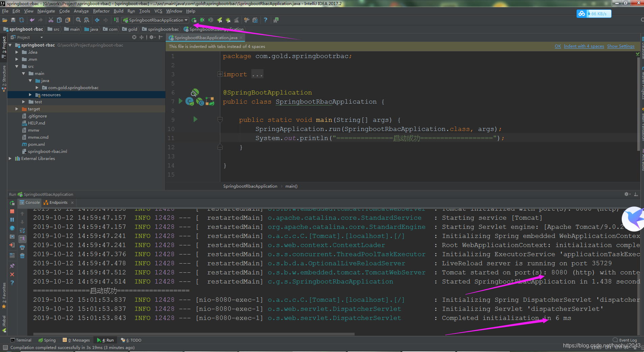Open Project panel gear settings dropdown
The image size is (644, 352).
(153, 37)
